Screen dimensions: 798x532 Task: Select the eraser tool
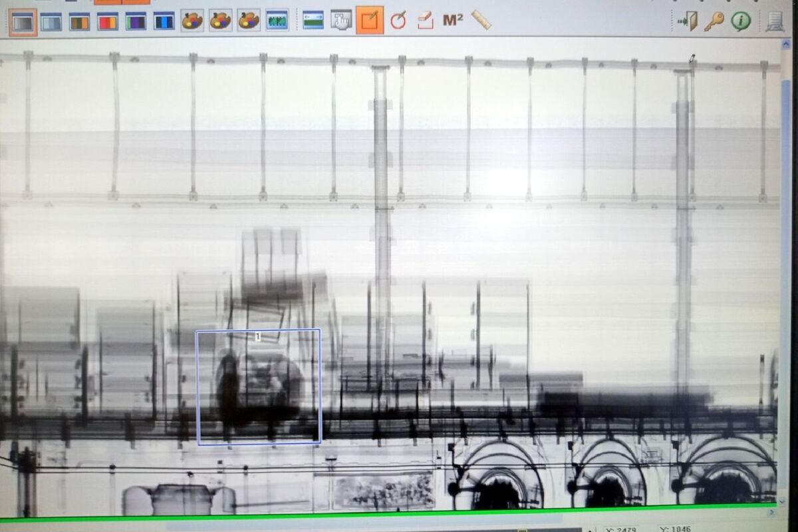coord(426,21)
